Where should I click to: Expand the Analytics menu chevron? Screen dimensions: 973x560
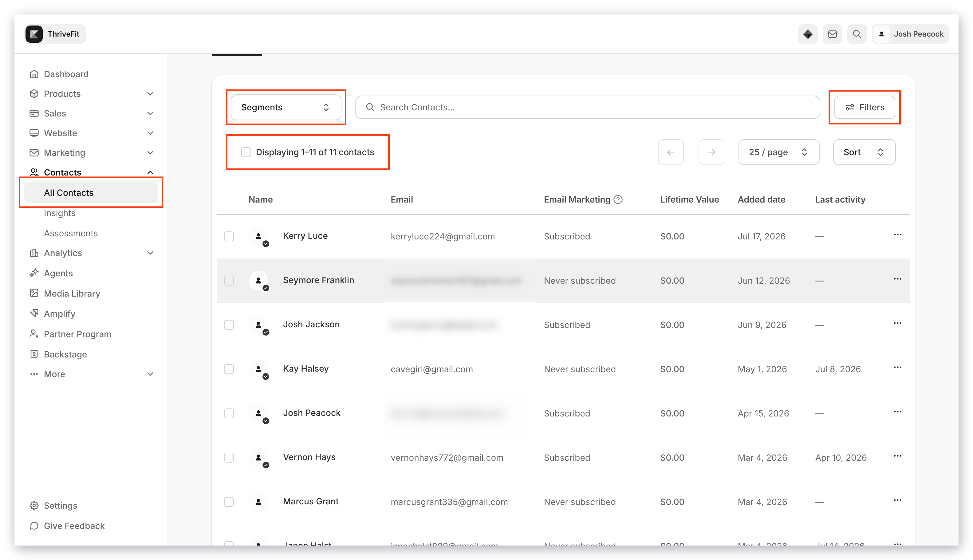(x=150, y=253)
